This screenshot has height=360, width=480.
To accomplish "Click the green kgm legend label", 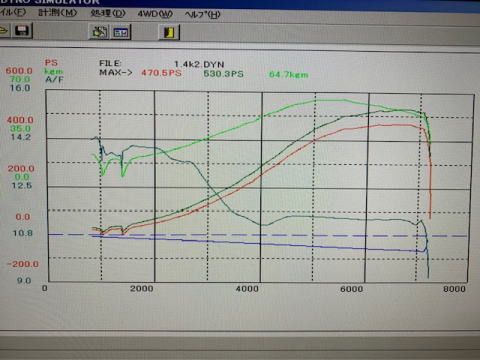I will pos(53,71).
